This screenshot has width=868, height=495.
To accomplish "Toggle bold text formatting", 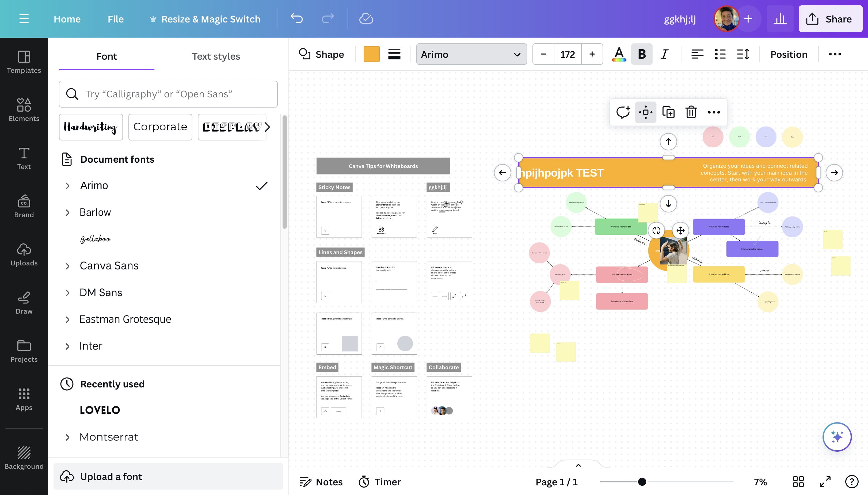I will 642,54.
